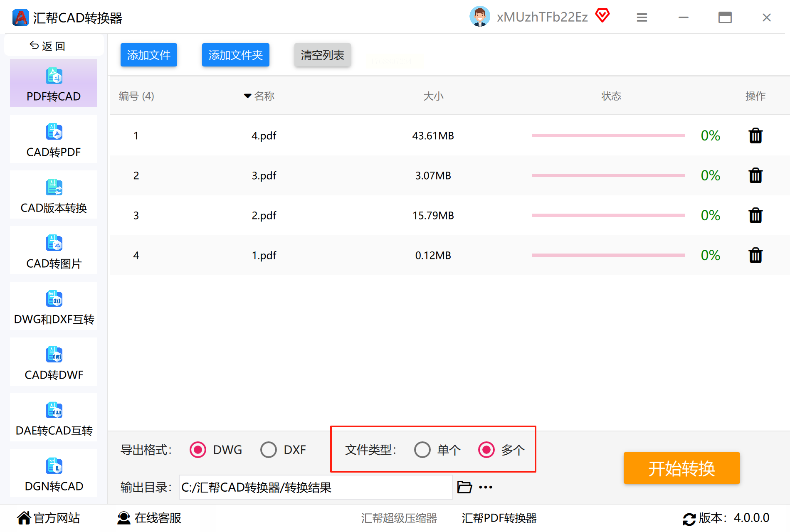Choose 多个 file type radio button
790x532 pixels.
486,450
